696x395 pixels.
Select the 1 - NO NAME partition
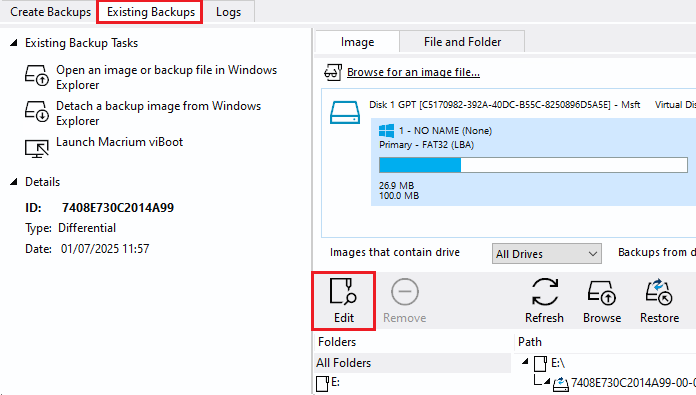click(x=534, y=162)
